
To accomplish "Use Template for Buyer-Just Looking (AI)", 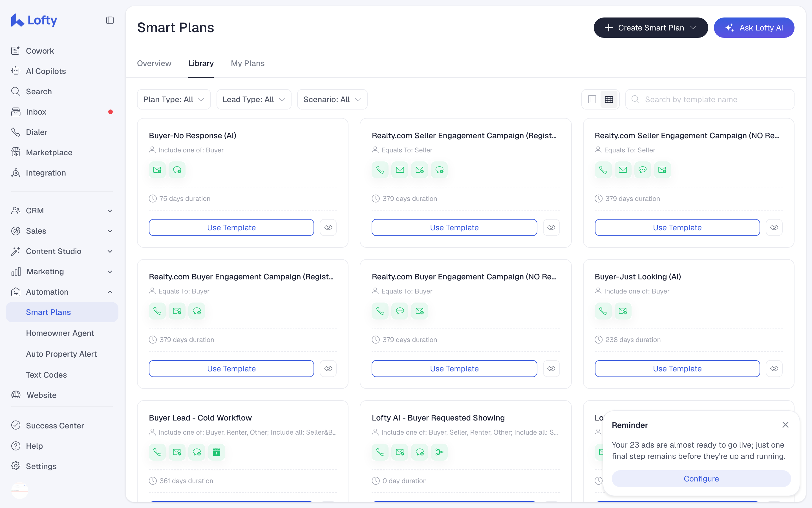I will coord(677,369).
